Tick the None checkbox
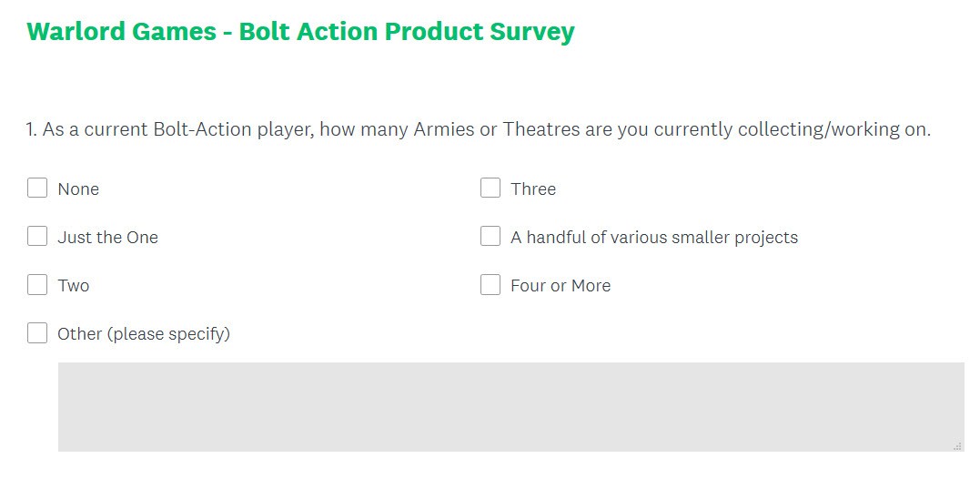The height and width of the screenshot is (479, 980). pyautogui.click(x=37, y=189)
